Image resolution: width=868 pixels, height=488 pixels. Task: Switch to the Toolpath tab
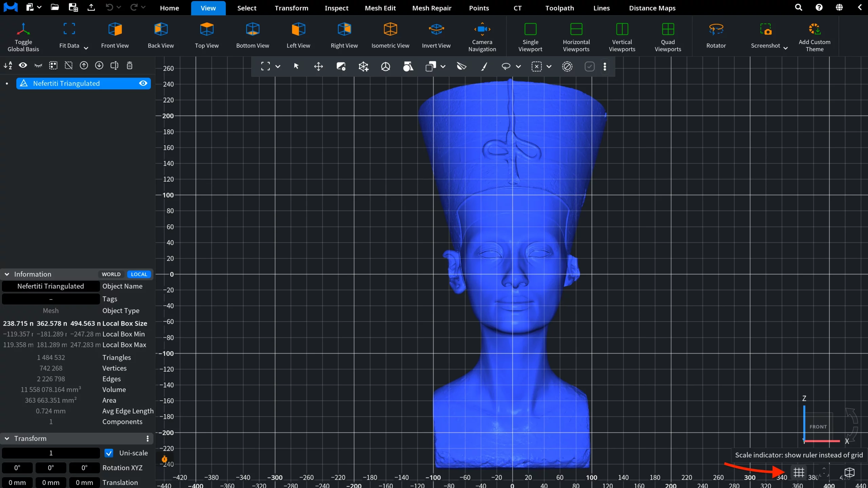coord(559,8)
